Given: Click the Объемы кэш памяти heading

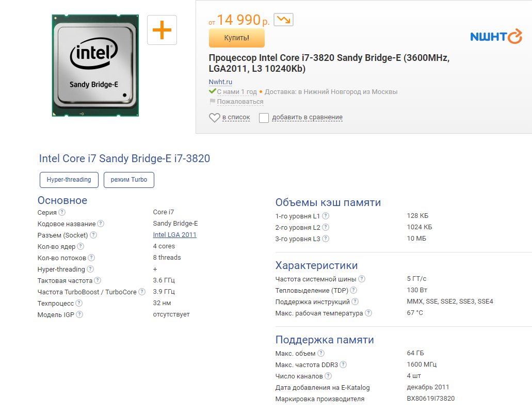Looking at the screenshot, I should (x=328, y=202).
